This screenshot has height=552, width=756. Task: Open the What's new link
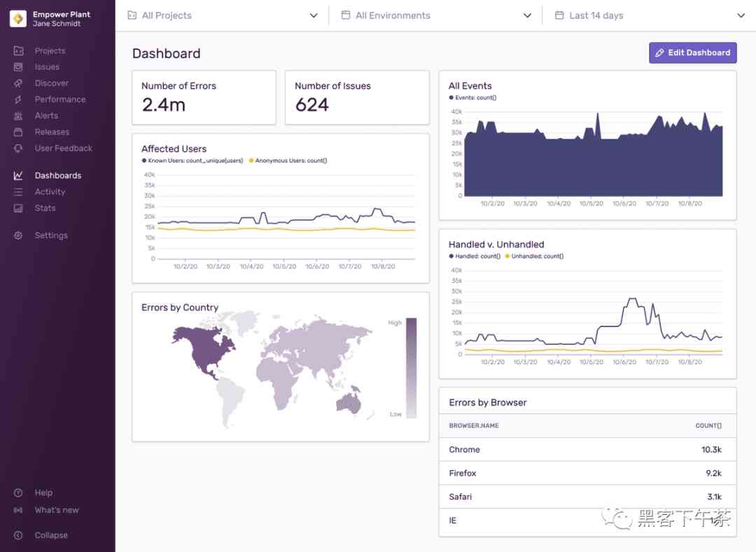pos(56,510)
